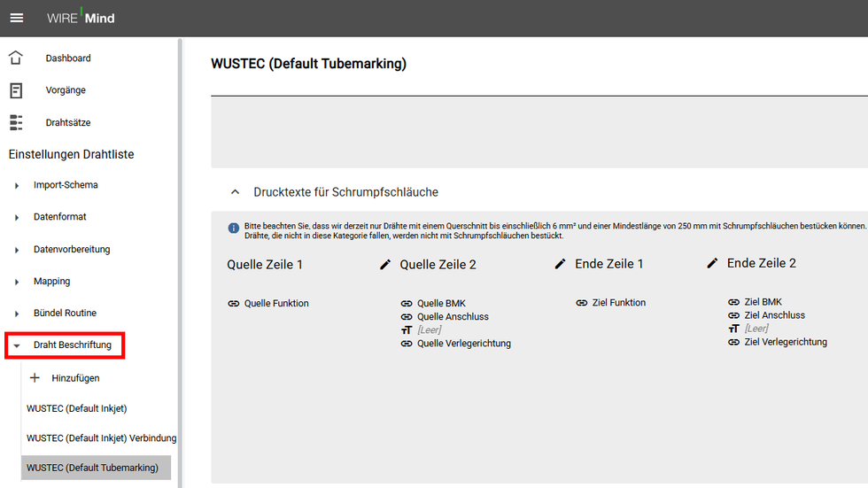The image size is (868, 488).
Task: Open WUSTEC (Default Inkjet) Verbindung entry
Action: 101,438
